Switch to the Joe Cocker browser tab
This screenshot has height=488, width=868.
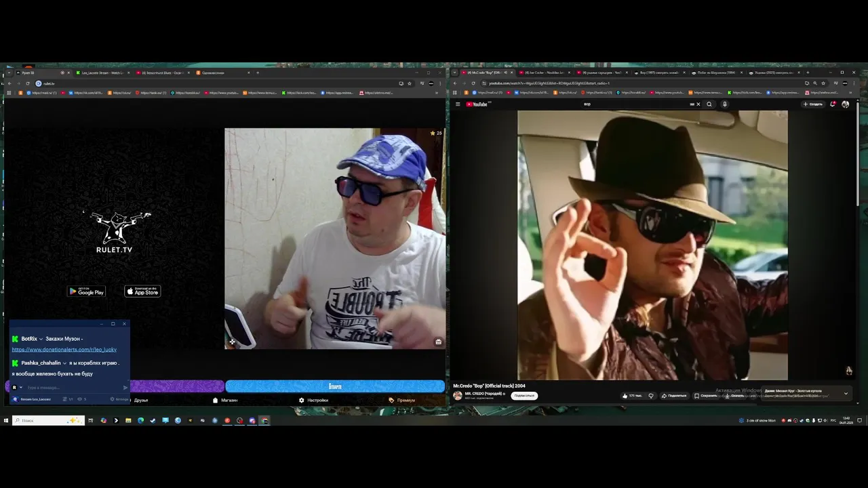[x=542, y=73]
